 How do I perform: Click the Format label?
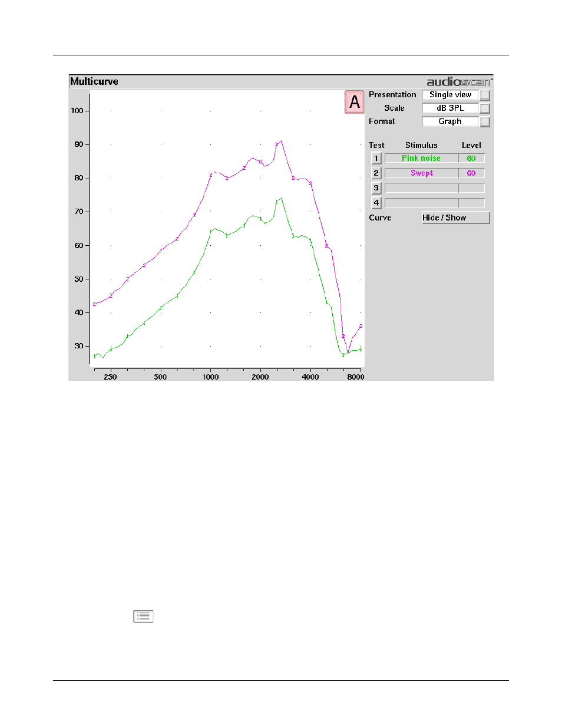coord(382,121)
